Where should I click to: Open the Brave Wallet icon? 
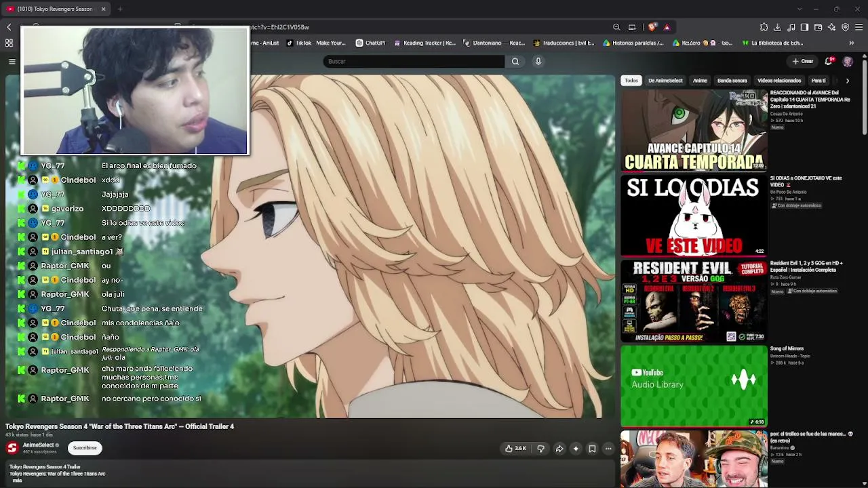click(x=818, y=27)
